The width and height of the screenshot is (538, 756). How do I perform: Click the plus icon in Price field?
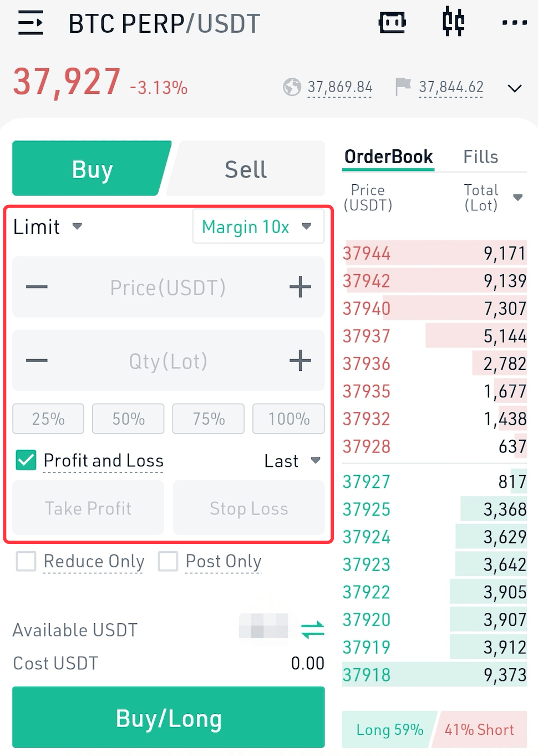300,287
